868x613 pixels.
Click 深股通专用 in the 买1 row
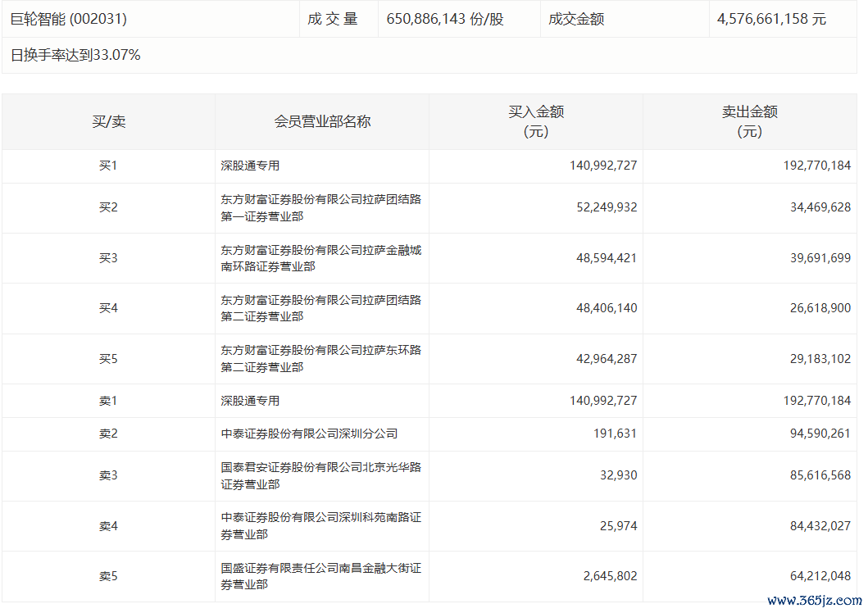point(250,166)
